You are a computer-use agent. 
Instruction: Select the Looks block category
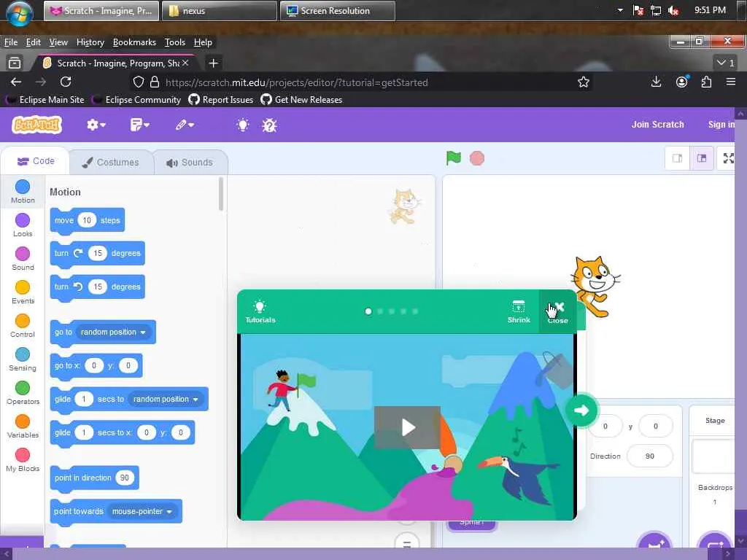click(23, 225)
